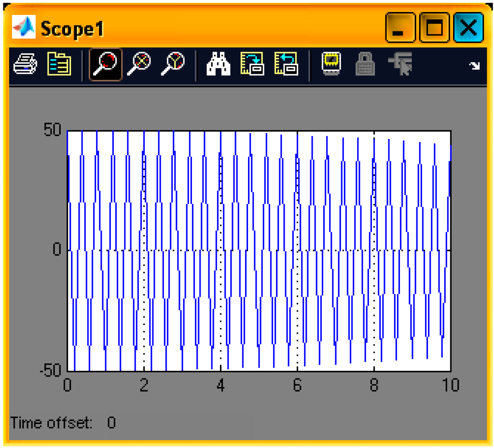Toggle the Floating scope option
Image resolution: width=494 pixels, height=448 pixels.
tap(331, 65)
